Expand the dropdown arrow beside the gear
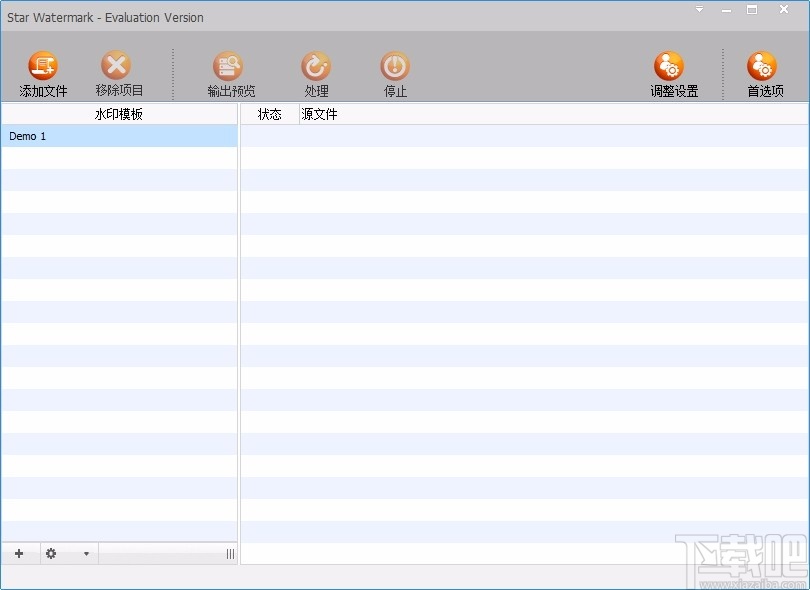 (86, 554)
